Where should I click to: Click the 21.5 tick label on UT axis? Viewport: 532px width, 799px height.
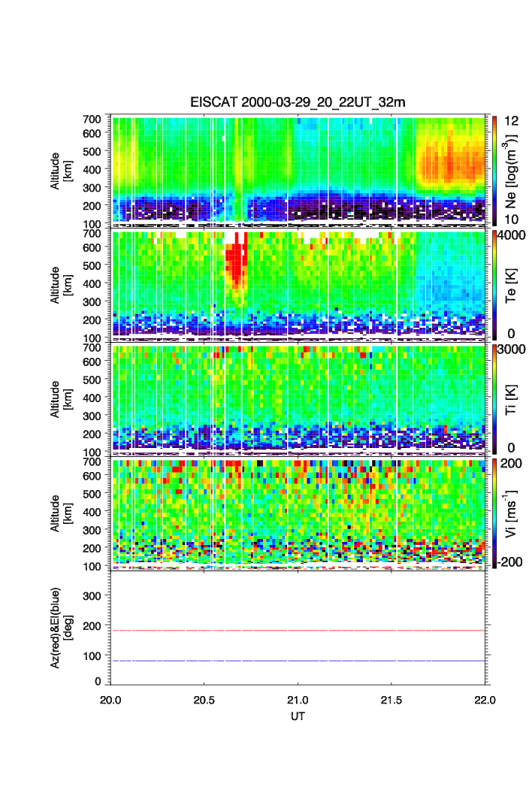[x=393, y=700]
